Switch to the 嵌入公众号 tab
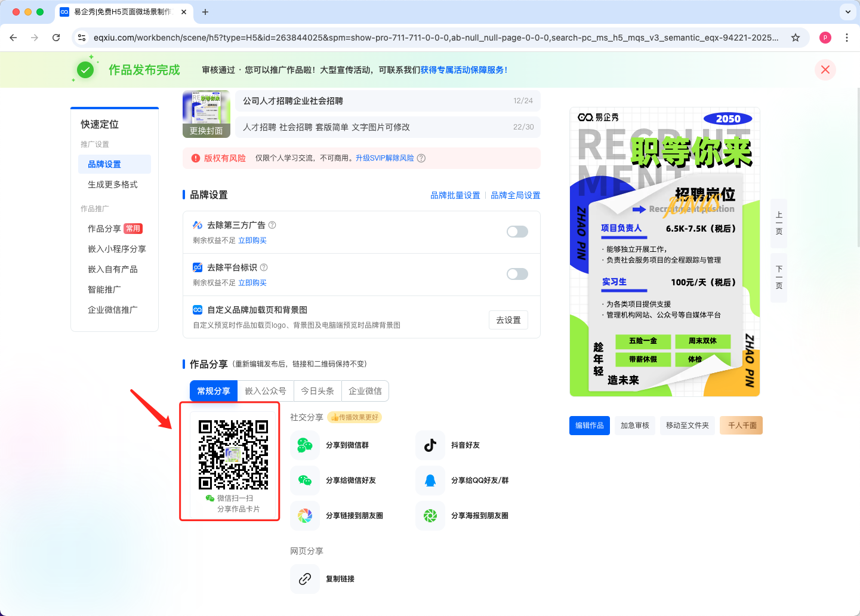Screen dimensions: 860x616 coord(265,391)
